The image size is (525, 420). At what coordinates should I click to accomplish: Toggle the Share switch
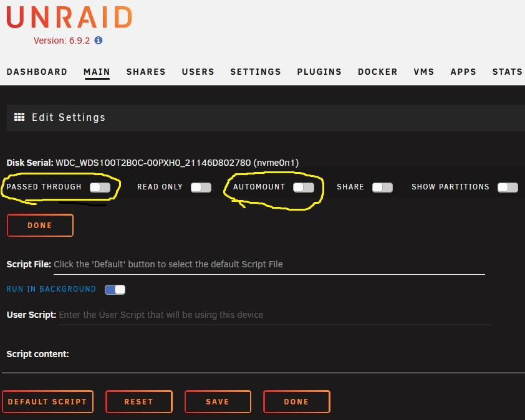tap(382, 187)
